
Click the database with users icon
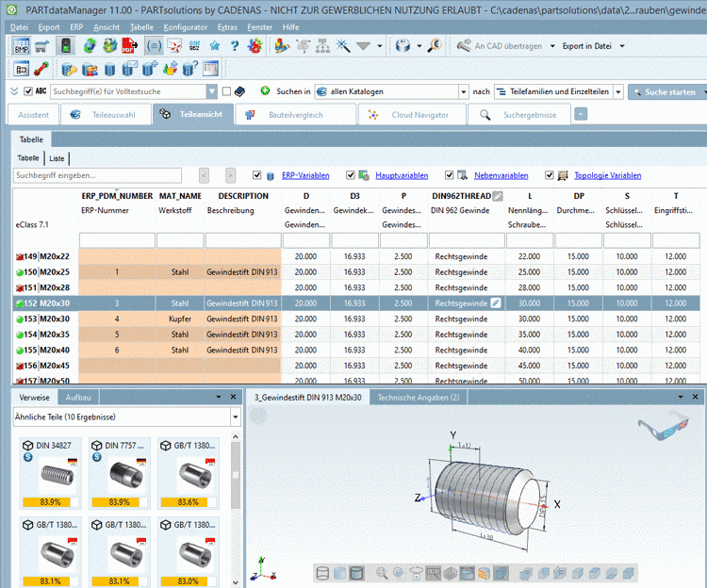(x=90, y=69)
